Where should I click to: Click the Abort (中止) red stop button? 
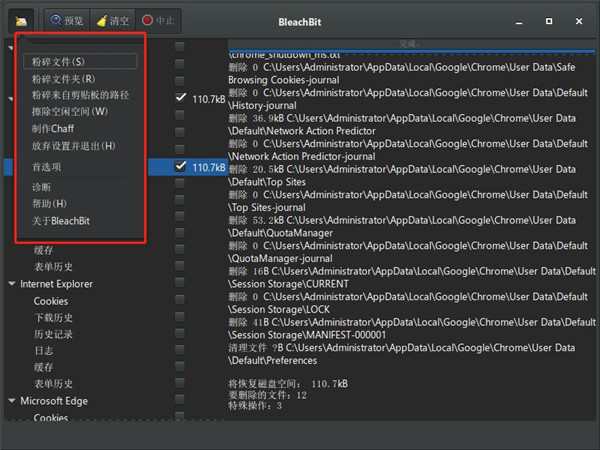pyautogui.click(x=158, y=21)
